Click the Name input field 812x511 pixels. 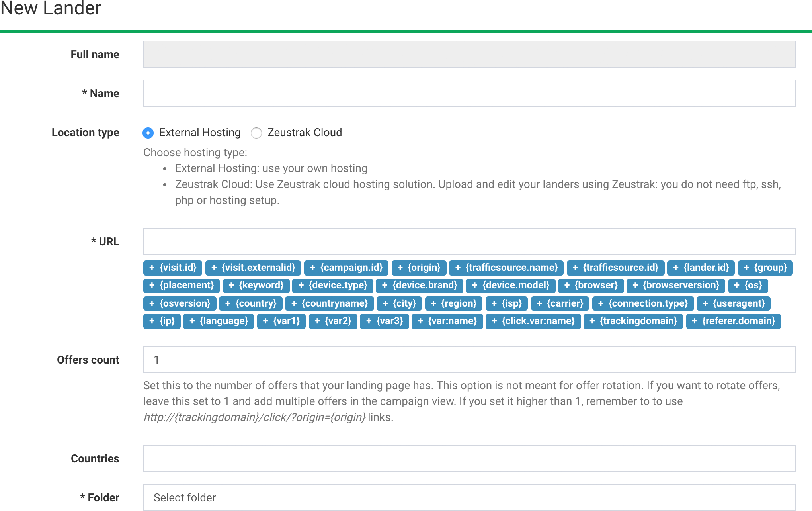click(x=469, y=93)
